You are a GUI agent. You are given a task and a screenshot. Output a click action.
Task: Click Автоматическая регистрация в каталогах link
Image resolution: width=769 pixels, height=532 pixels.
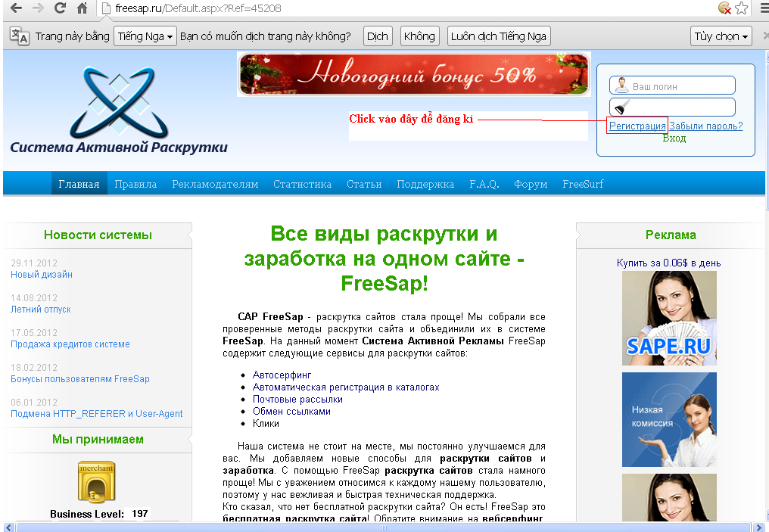(x=346, y=387)
